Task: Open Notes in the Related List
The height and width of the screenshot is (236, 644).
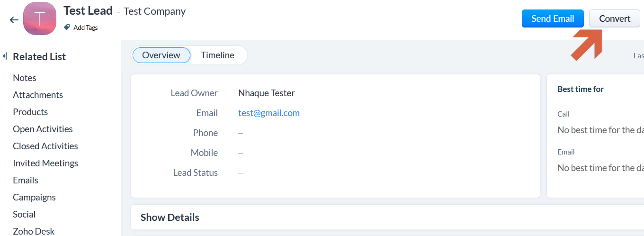Action: [25, 78]
